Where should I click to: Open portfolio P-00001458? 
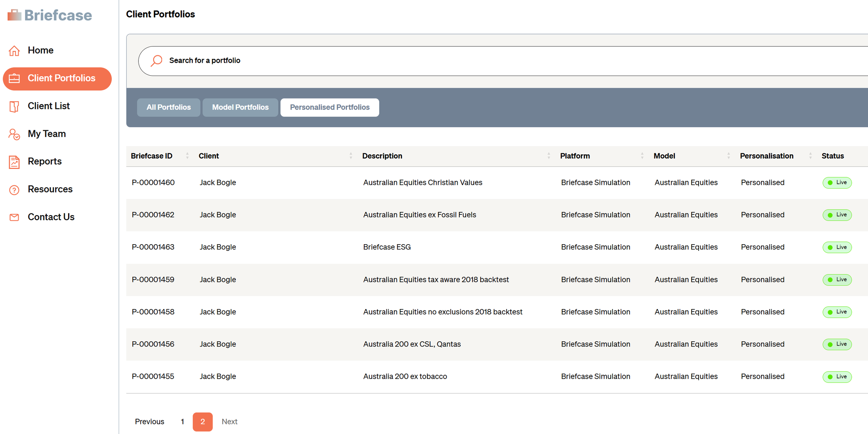[x=153, y=312]
